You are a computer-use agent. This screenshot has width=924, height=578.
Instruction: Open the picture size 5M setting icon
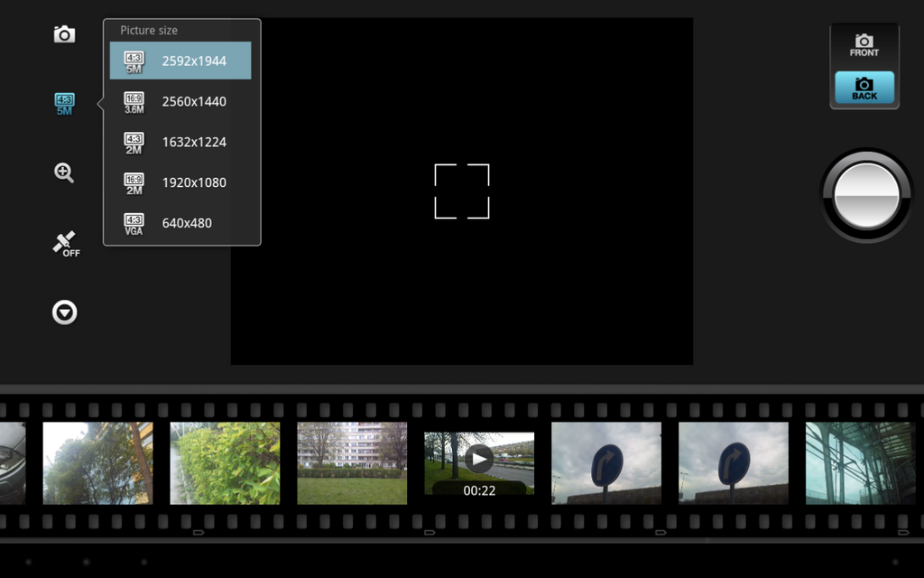(64, 104)
